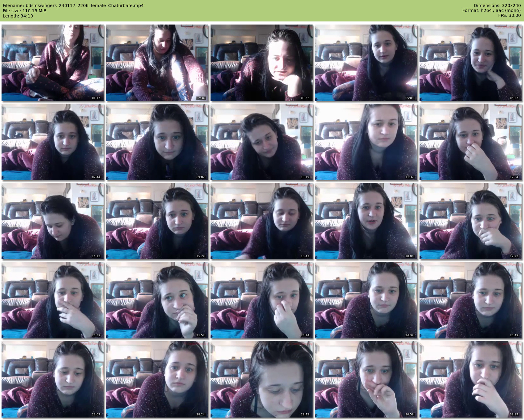Viewport: 524px width, 420px height.
Task: Open the close-up thumbnail at 29:42
Action: click(x=262, y=379)
